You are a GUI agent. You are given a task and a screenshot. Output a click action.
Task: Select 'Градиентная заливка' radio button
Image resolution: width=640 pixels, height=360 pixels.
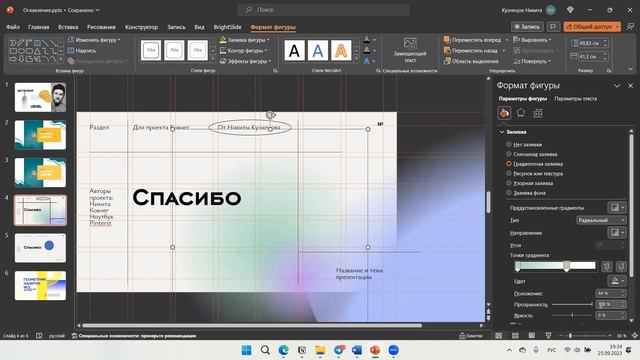tap(509, 164)
